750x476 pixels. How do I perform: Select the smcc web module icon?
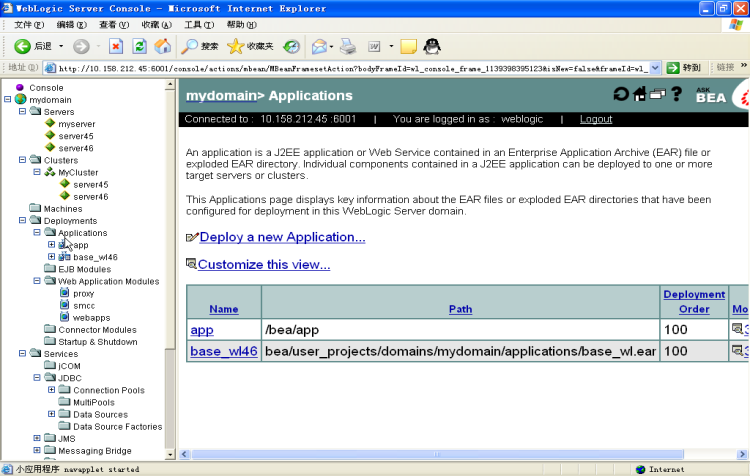tap(65, 304)
